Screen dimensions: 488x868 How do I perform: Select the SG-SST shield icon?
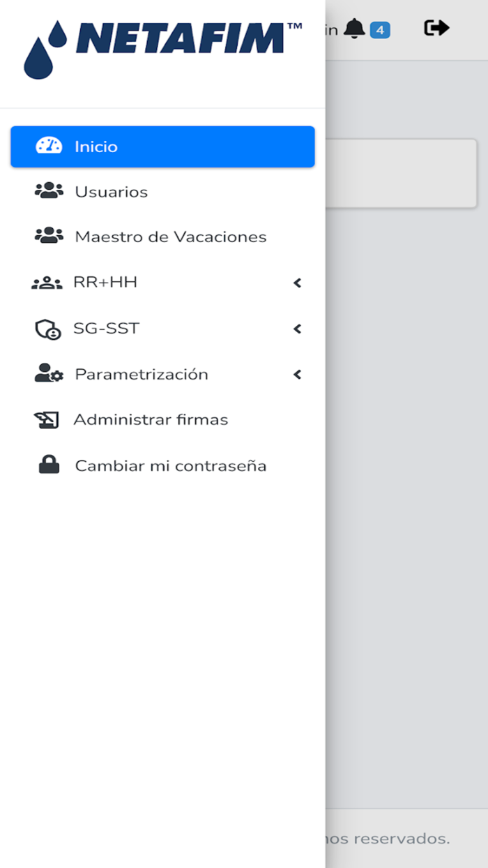tap(47, 328)
